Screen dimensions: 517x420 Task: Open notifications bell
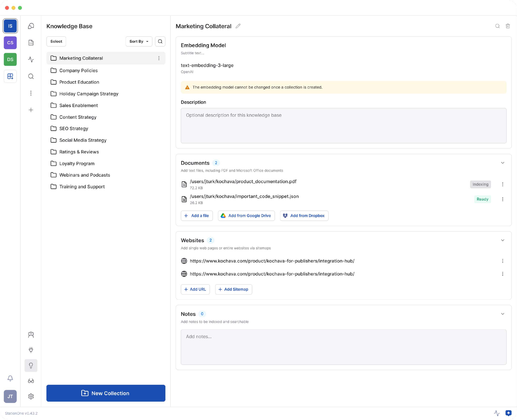tap(10, 378)
